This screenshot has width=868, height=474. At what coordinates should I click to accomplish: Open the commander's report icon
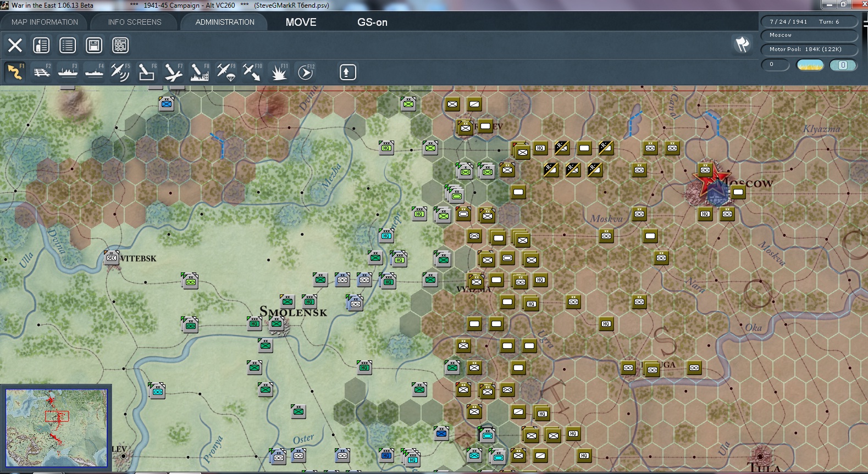(41, 45)
